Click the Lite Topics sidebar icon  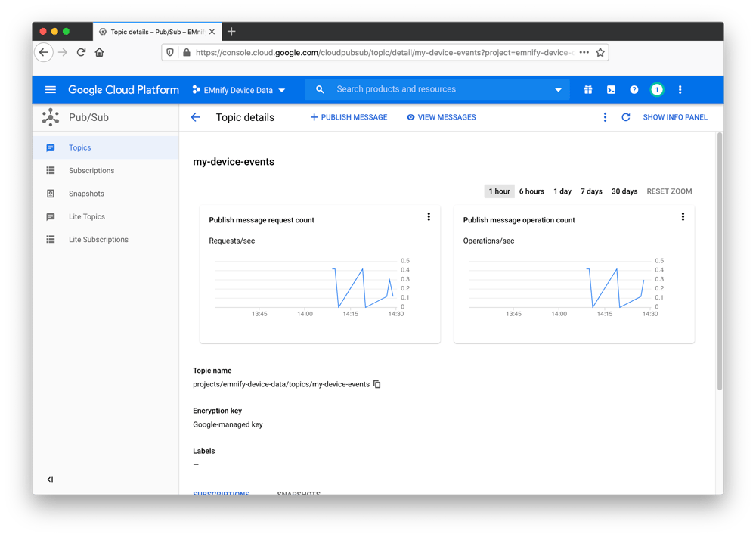click(x=51, y=216)
